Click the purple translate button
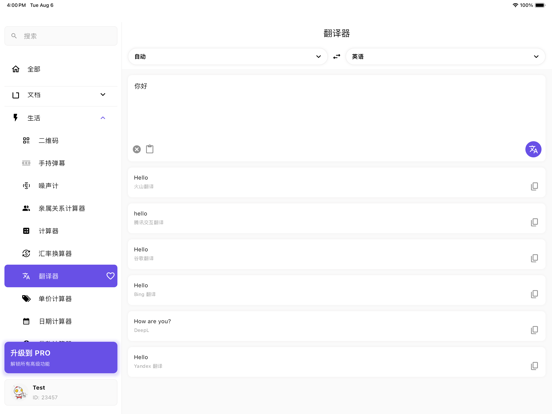The image size is (552, 414). [x=533, y=149]
